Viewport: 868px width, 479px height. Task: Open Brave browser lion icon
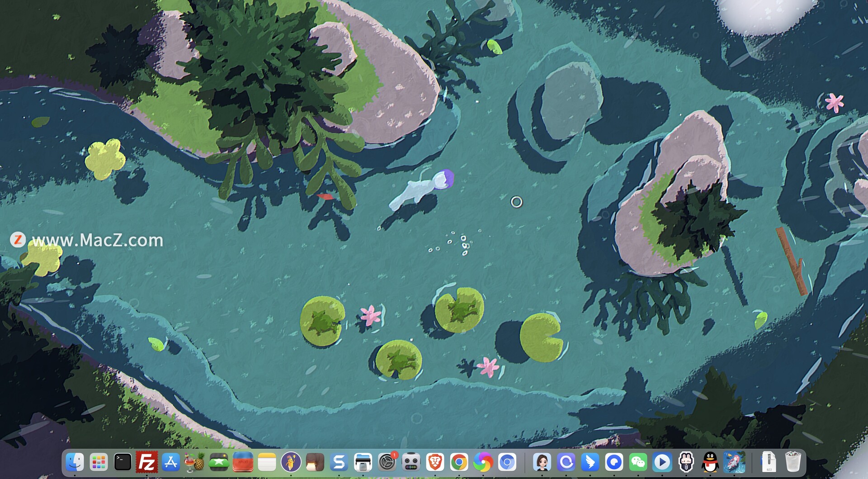coord(435,462)
